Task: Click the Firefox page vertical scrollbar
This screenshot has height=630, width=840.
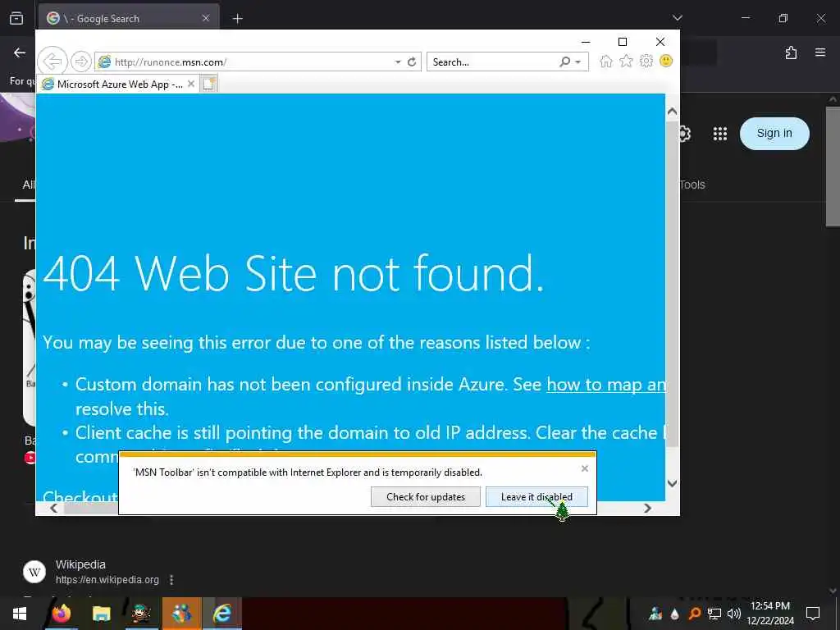Action: tap(833, 167)
